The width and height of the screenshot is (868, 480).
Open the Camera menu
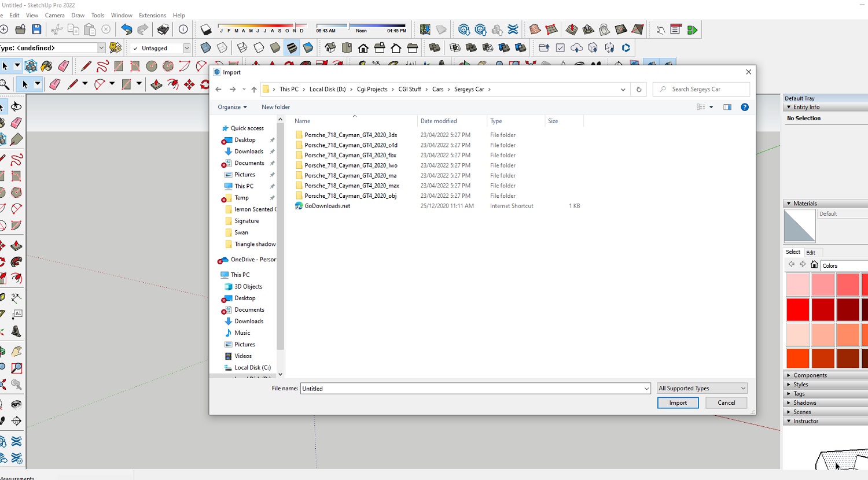55,15
